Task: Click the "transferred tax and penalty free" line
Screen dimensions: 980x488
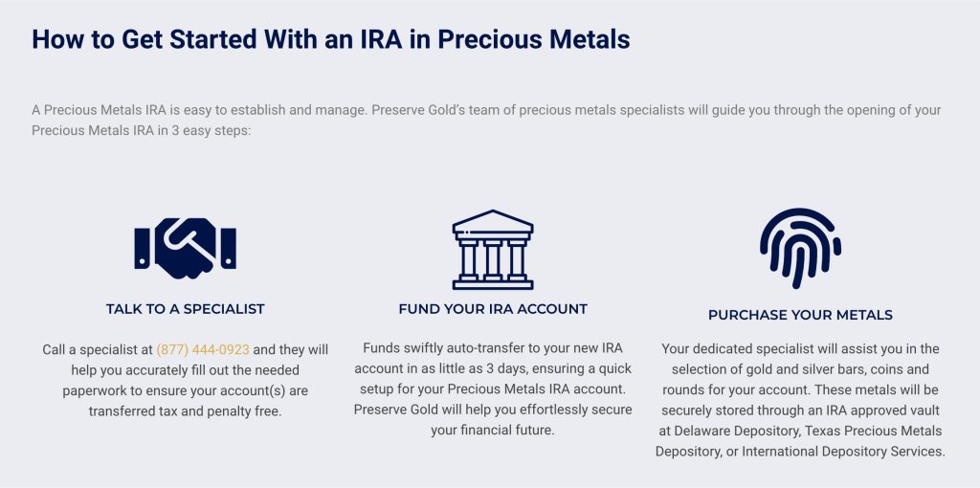Action: pyautogui.click(x=186, y=411)
